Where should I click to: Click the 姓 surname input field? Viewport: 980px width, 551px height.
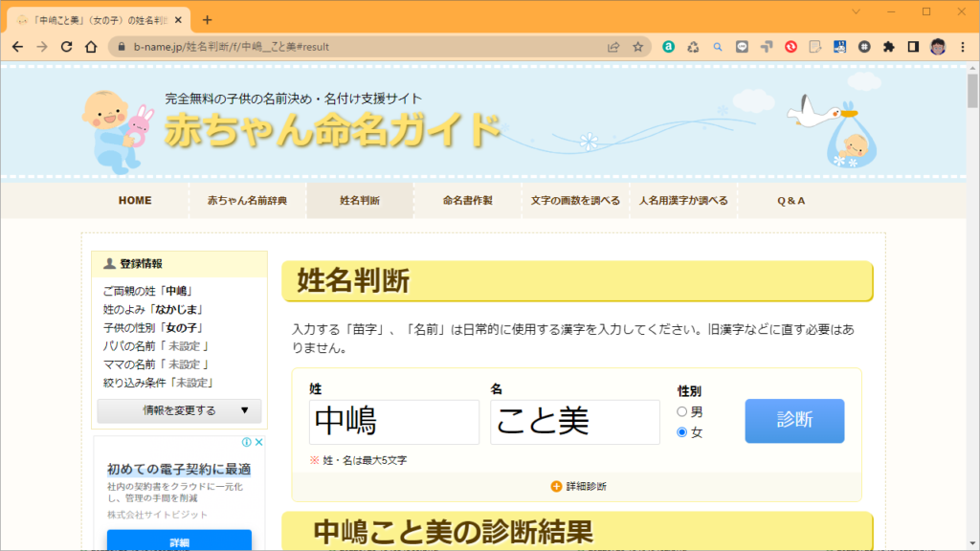point(393,422)
